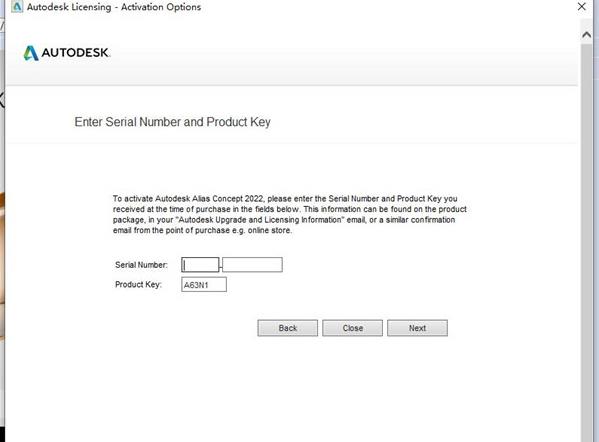
Task: Focus the second, longer Serial Number box
Action: pos(253,265)
